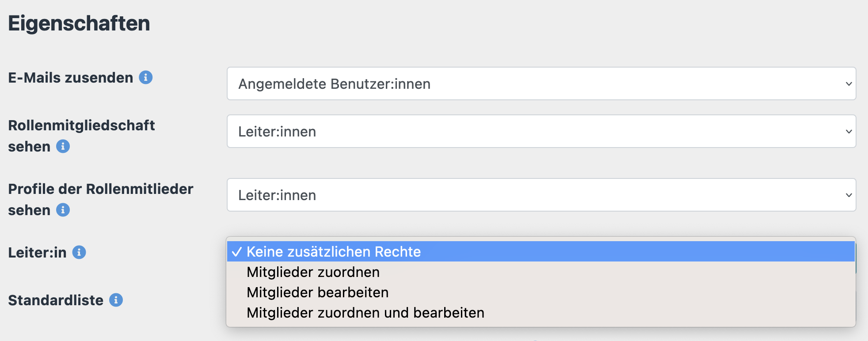Click the Profile der Rollenmitlieder sehen label
The image size is (868, 341).
pyautogui.click(x=101, y=189)
